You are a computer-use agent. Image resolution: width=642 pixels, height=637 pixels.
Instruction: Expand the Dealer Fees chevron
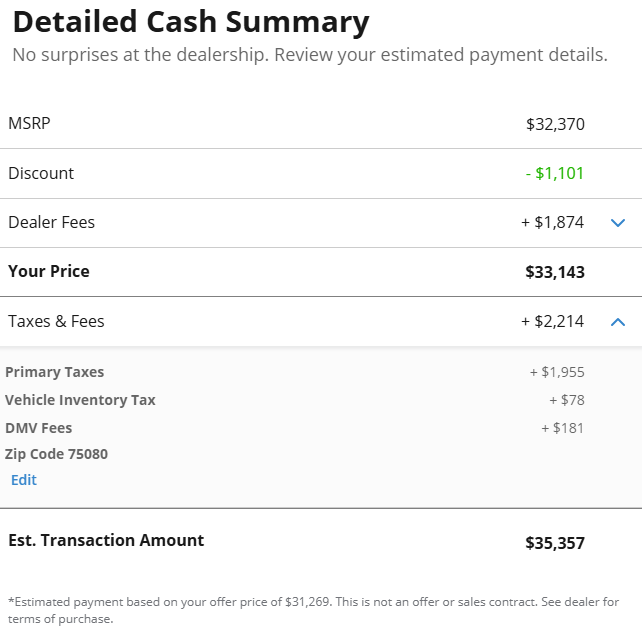pos(617,223)
